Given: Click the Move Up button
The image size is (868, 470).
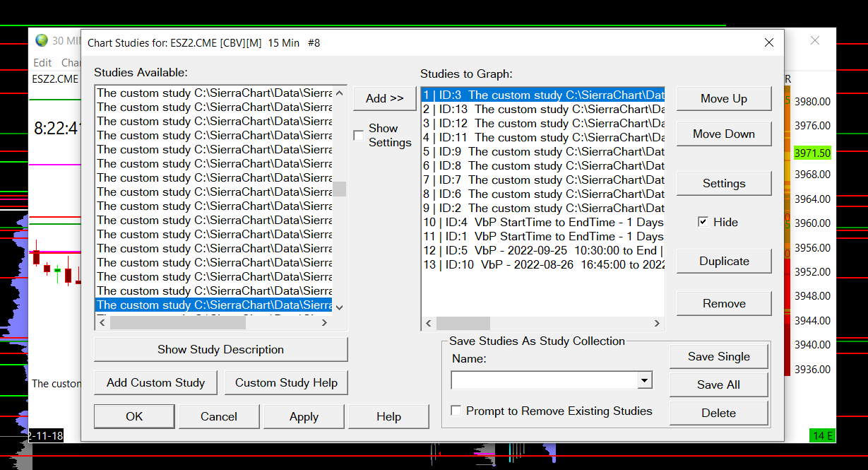Looking at the screenshot, I should pyautogui.click(x=724, y=99).
